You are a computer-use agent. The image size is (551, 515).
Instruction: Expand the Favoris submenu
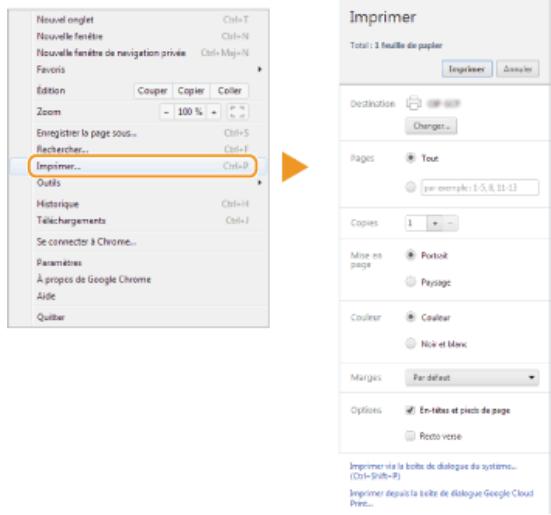[142, 69]
